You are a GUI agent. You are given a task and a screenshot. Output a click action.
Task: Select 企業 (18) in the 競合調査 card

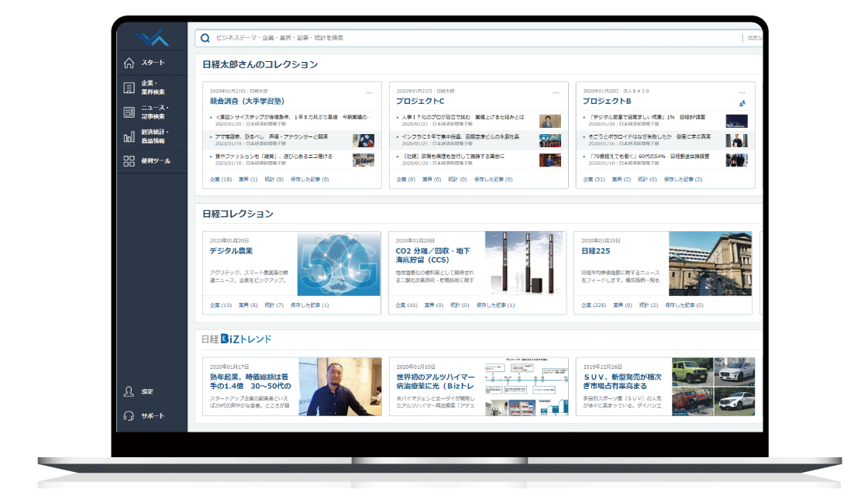pyautogui.click(x=220, y=179)
